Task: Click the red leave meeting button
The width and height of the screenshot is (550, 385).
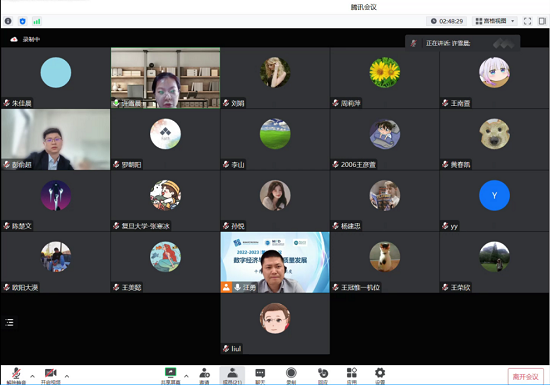Action: (x=525, y=377)
